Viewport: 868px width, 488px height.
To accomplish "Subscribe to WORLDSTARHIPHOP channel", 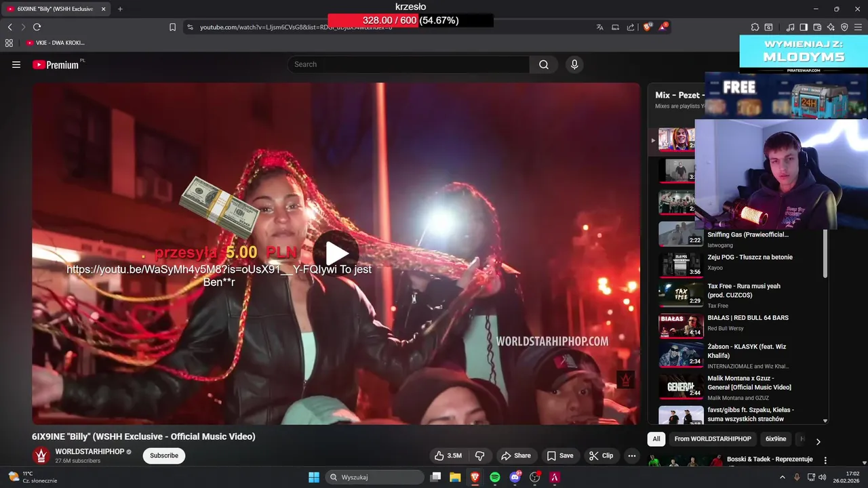I will click(x=164, y=455).
